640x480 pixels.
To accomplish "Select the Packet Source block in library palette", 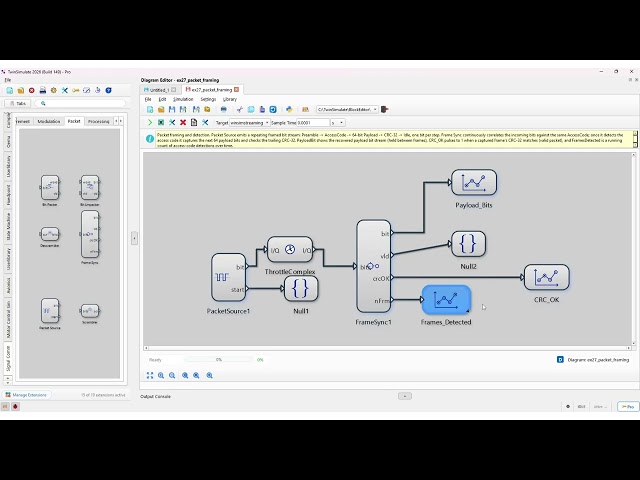I will (x=50, y=311).
